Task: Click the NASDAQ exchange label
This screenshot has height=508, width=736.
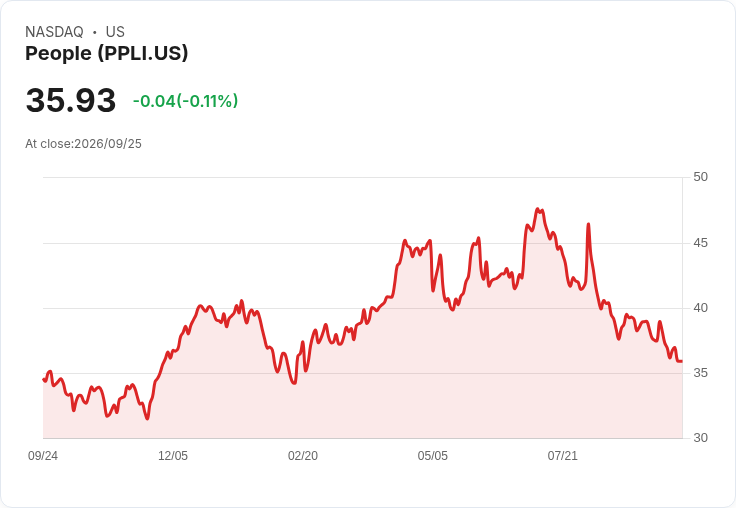Action: [x=54, y=32]
